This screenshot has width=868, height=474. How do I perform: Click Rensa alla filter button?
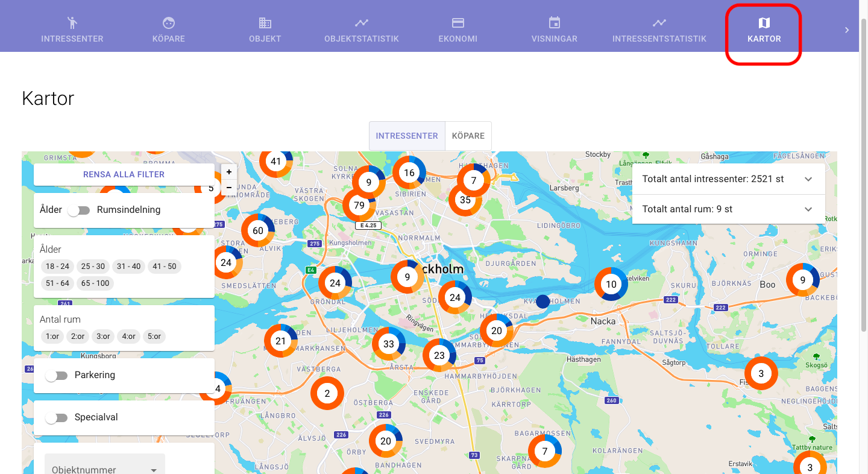click(124, 174)
